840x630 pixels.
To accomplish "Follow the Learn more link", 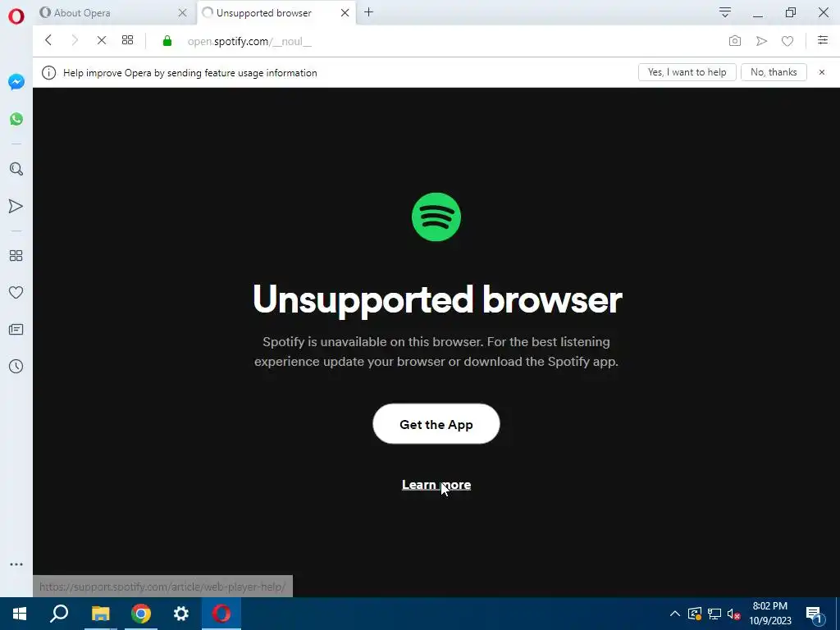I will click(436, 485).
